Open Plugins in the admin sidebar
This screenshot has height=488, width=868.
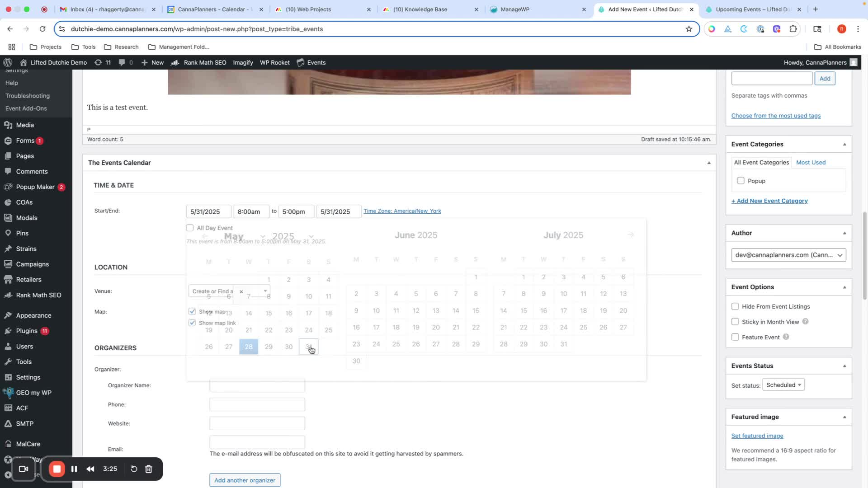point(27,331)
